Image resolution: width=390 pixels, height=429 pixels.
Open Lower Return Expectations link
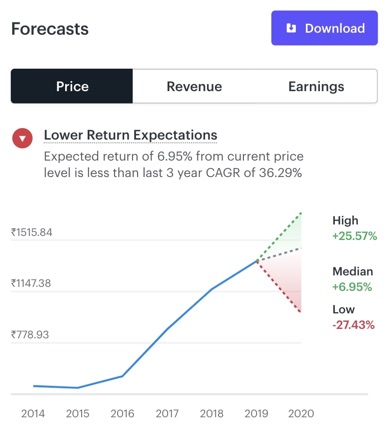coord(130,135)
